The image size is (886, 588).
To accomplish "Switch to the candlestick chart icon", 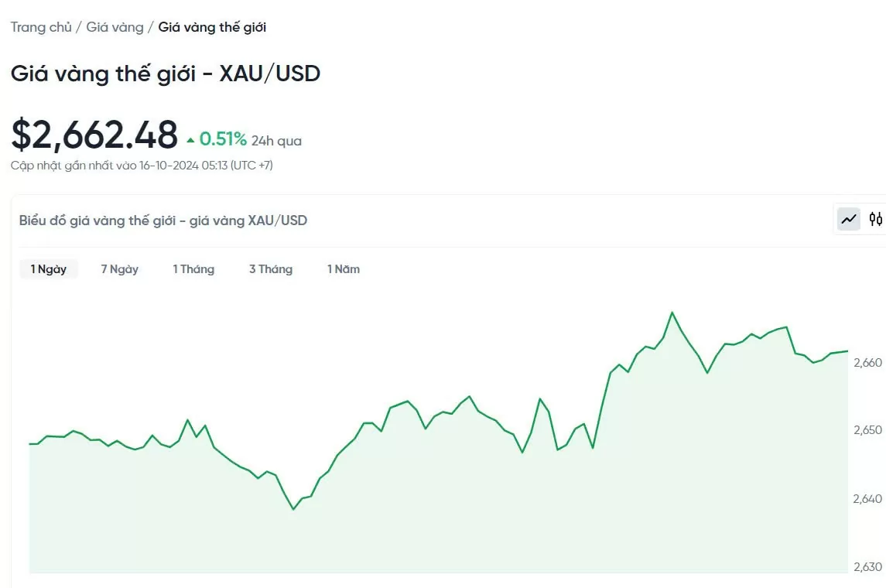I will click(x=875, y=219).
